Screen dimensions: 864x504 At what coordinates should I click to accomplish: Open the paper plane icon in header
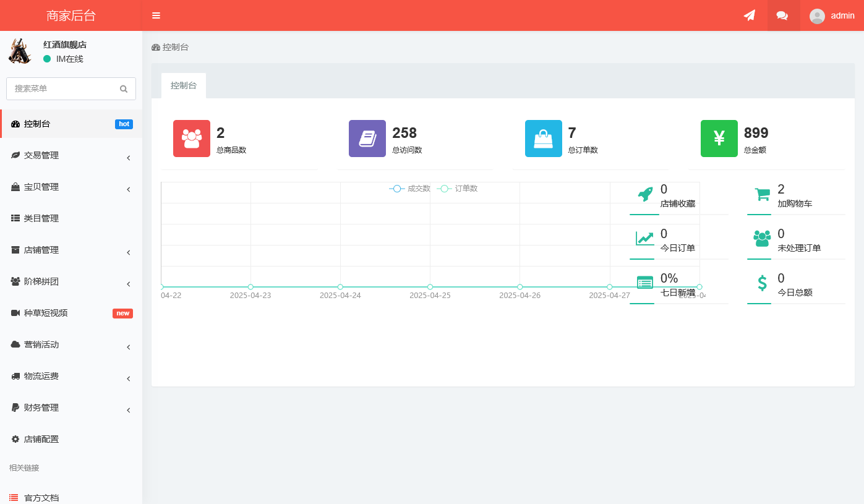749,15
